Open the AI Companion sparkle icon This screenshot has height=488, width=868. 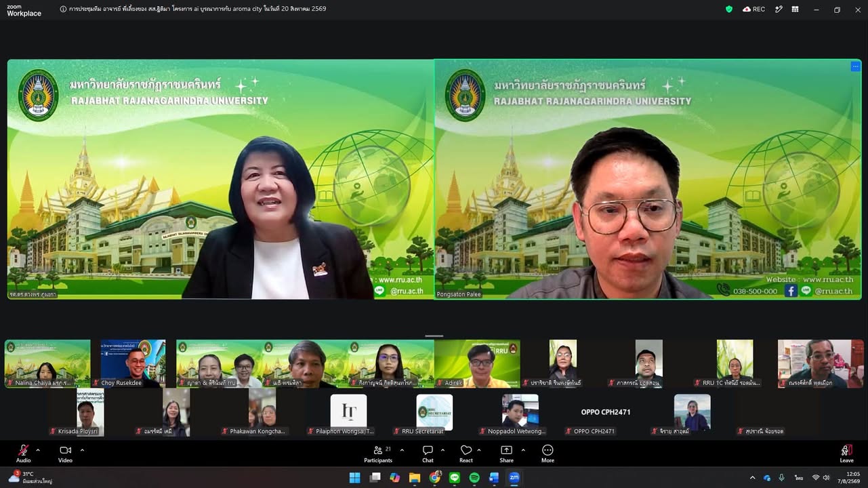point(779,9)
